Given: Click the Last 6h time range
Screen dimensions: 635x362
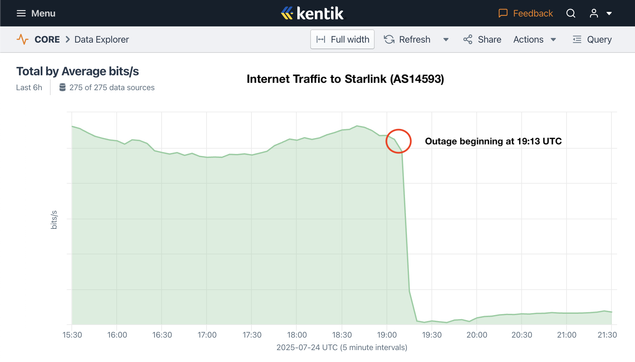Looking at the screenshot, I should tap(29, 87).
